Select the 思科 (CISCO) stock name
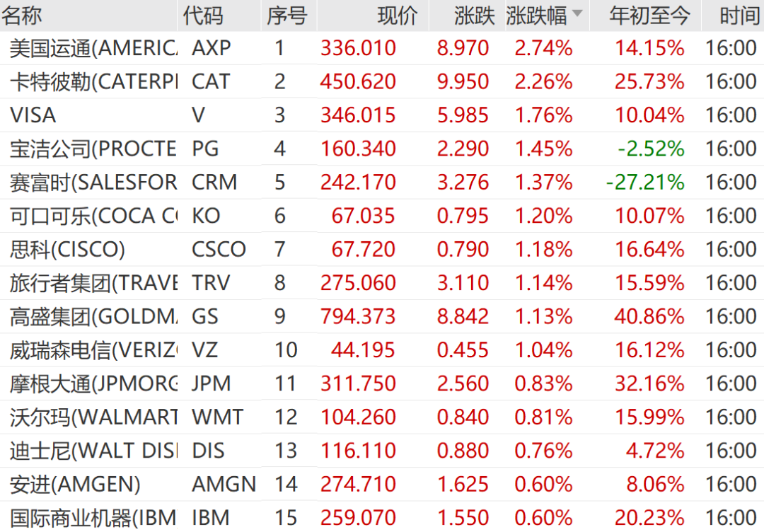Screen dimensions: 764x532 [x=68, y=249]
